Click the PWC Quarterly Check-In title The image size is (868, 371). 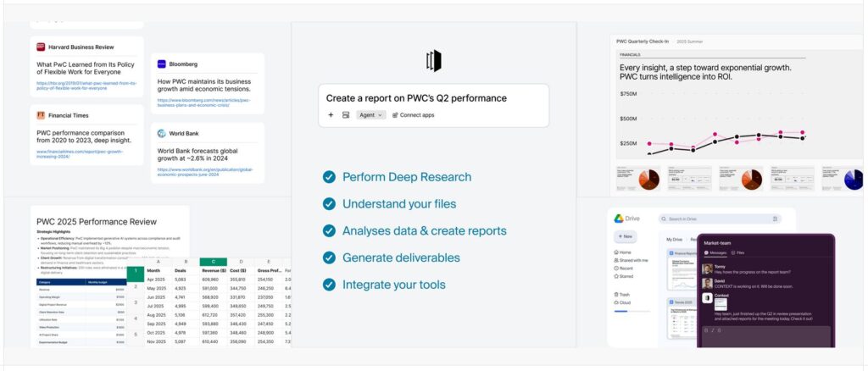point(643,42)
